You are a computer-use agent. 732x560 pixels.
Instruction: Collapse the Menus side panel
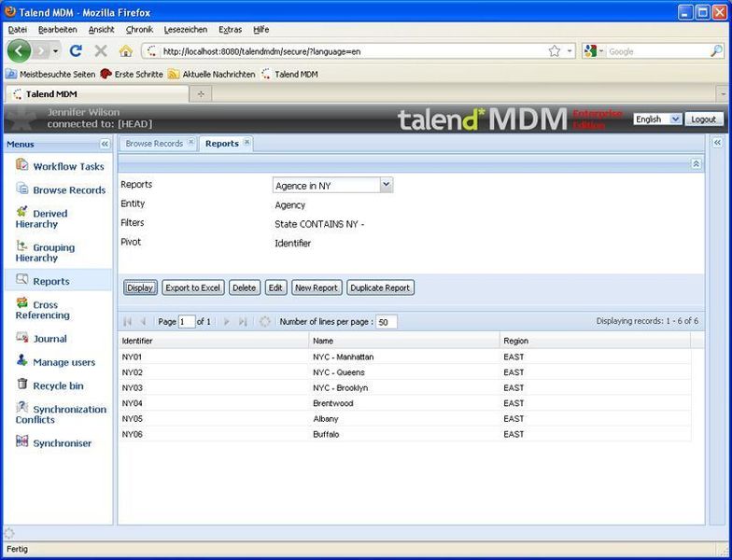pyautogui.click(x=105, y=144)
